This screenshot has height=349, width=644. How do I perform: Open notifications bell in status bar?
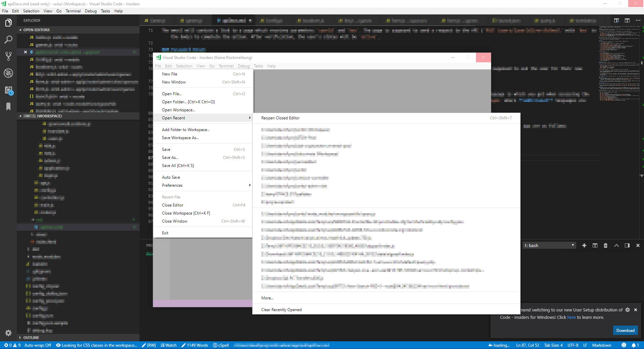coord(635,345)
